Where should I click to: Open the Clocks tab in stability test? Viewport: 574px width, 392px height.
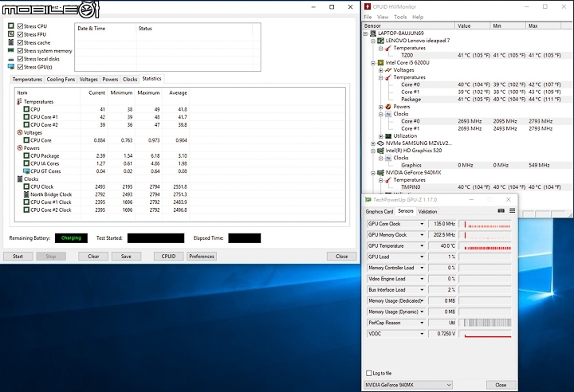[x=130, y=79]
